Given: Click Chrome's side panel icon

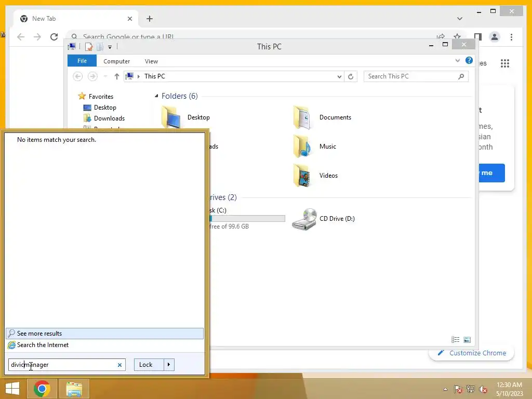Looking at the screenshot, I should click(478, 37).
